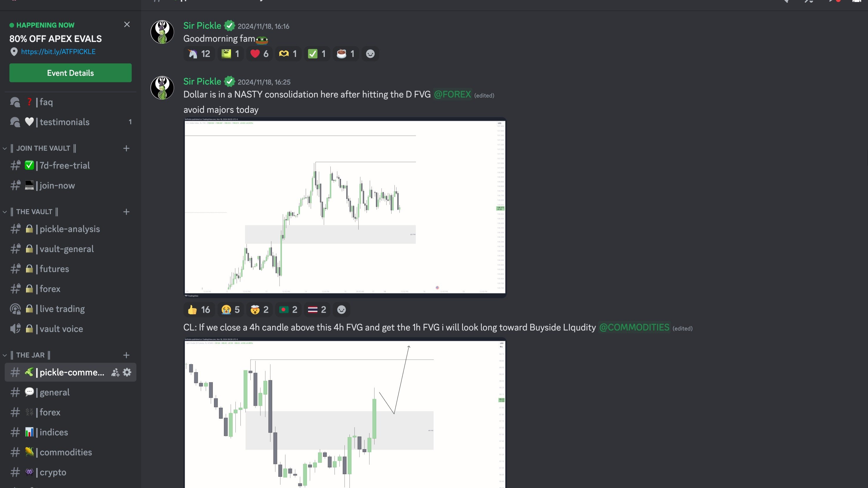The image size is (868, 488).
Task: Collapse THE JAR category chevron
Action: pyautogui.click(x=5, y=355)
